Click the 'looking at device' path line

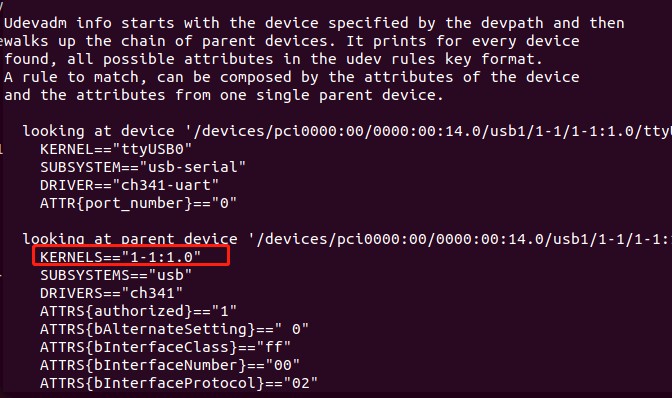[x=347, y=131]
